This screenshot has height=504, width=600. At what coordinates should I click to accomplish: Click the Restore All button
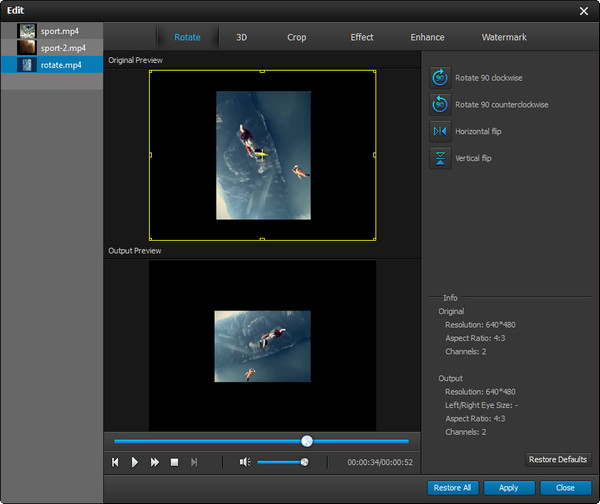pyautogui.click(x=452, y=488)
